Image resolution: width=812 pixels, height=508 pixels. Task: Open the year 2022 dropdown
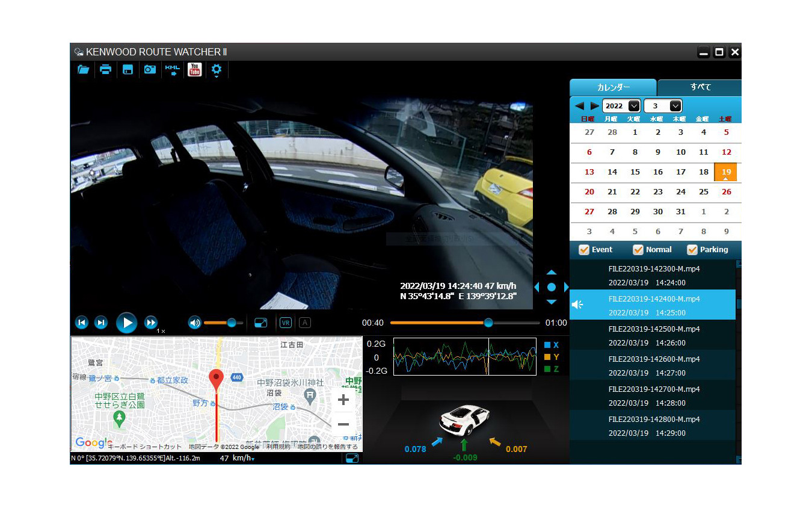[x=621, y=106]
